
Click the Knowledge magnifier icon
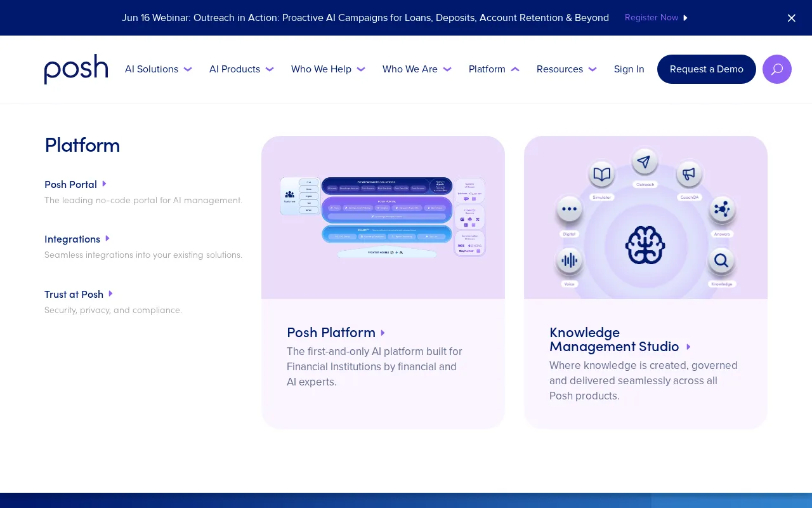tap(721, 260)
